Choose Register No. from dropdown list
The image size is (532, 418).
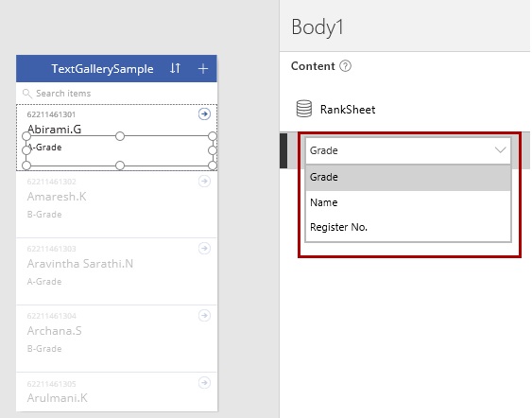(x=408, y=227)
